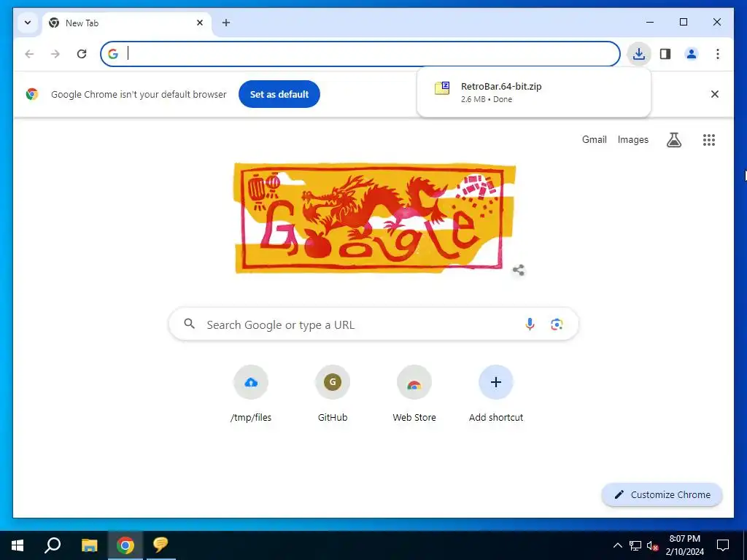Open a new tab with plus button

(x=226, y=23)
